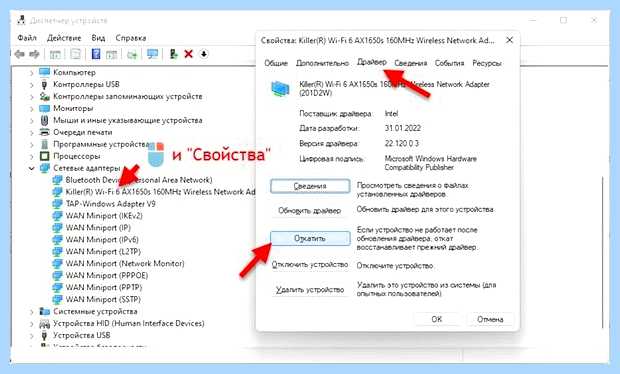Click the network adapter icon in Properties dialog
This screenshot has width=620, height=374.
[280, 88]
